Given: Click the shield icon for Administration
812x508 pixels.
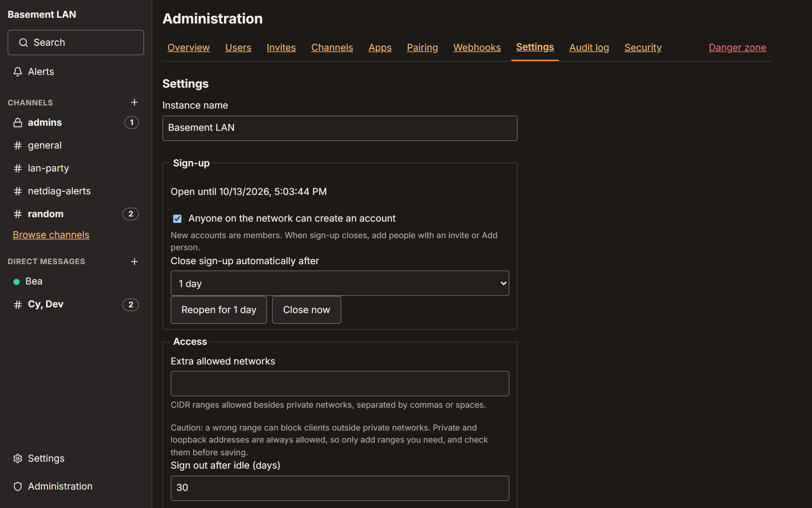Looking at the screenshot, I should 18,486.
